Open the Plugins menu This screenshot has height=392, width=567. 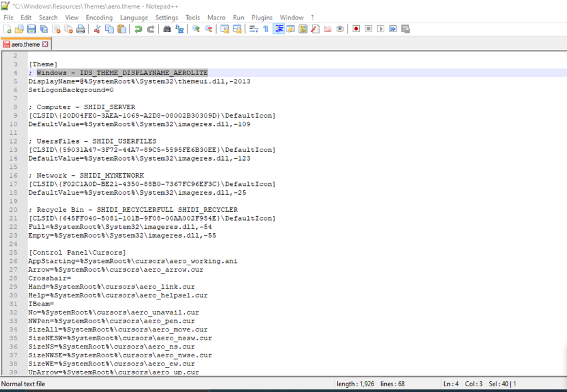pyautogui.click(x=262, y=18)
